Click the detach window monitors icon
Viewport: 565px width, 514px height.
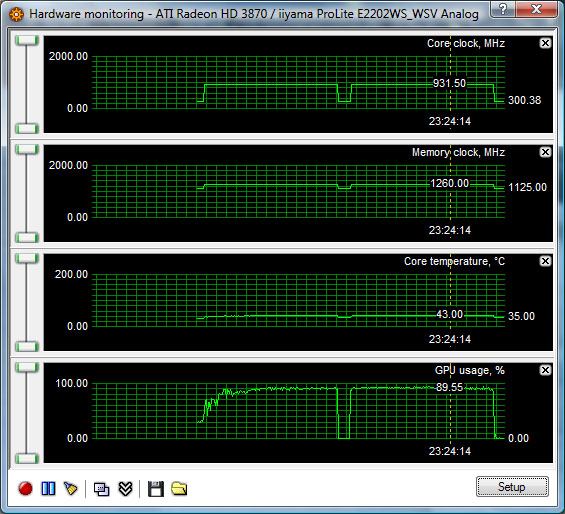[102, 489]
